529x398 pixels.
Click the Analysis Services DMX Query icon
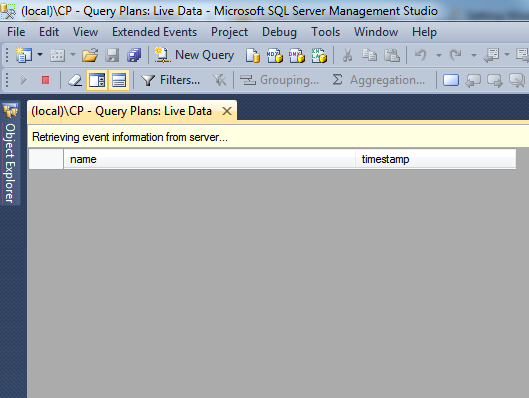pyautogui.click(x=297, y=55)
